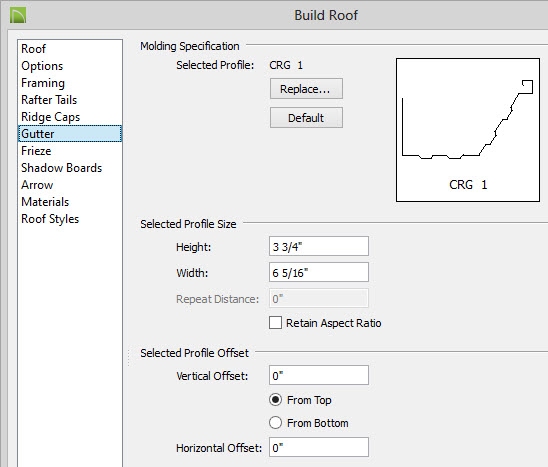Screen dimensions: 548x467
Task: Select the Gutter list item
Action: click(x=70, y=134)
